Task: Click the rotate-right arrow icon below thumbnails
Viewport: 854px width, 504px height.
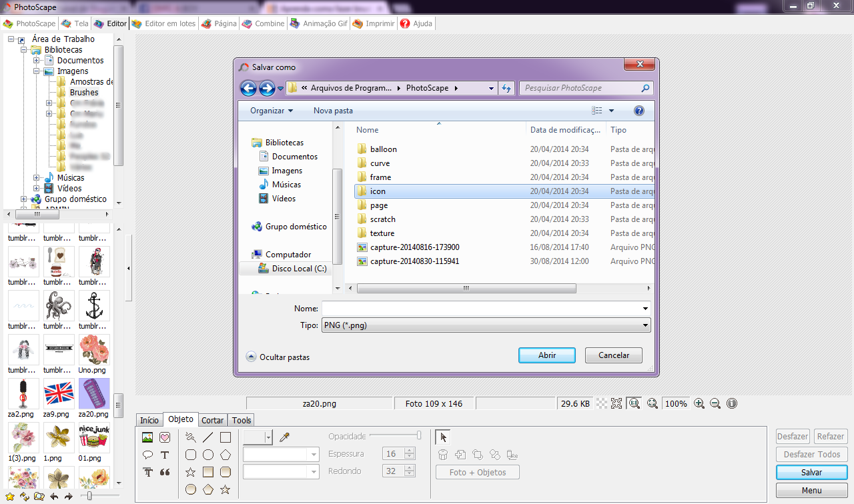Action: pyautogui.click(x=68, y=496)
